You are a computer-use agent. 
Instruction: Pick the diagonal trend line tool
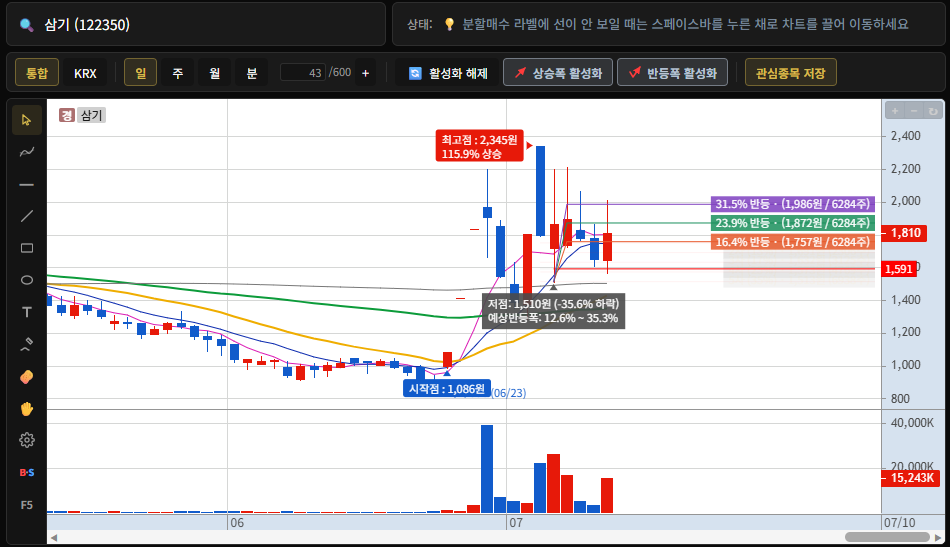[27, 216]
